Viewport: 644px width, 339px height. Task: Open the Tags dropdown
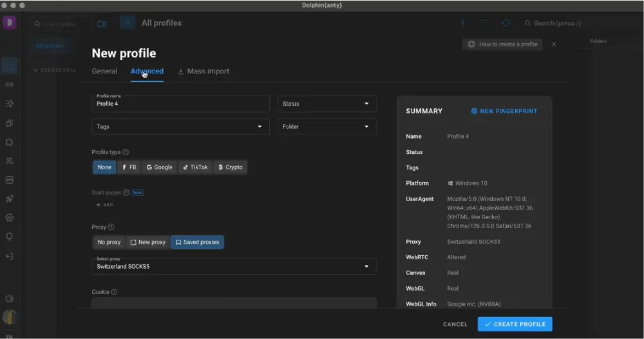tap(180, 126)
